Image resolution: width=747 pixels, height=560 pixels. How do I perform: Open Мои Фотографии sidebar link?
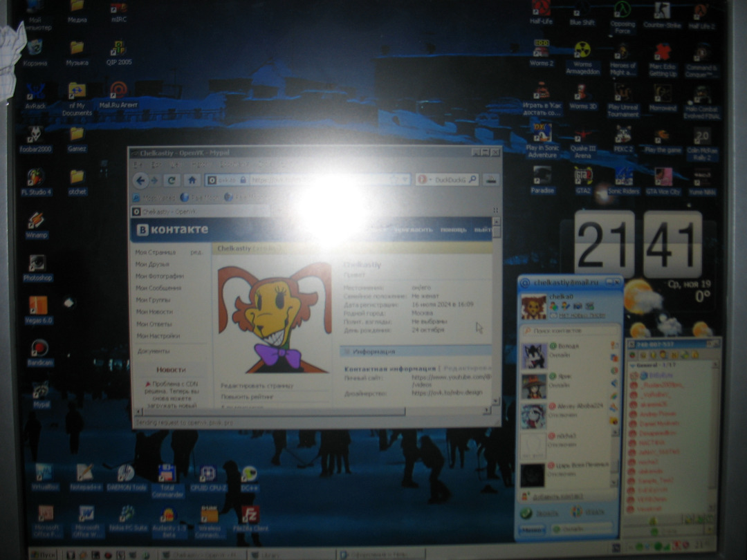point(160,276)
